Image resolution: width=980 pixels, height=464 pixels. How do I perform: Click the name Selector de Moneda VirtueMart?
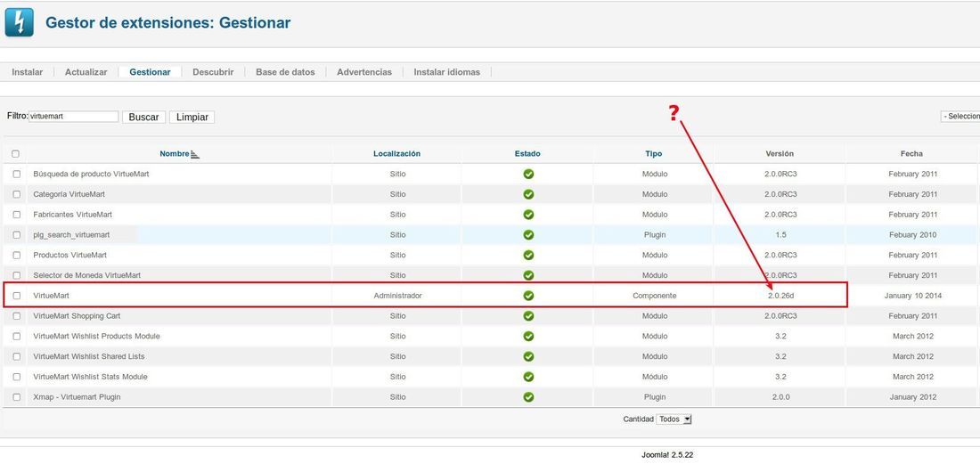(87, 275)
